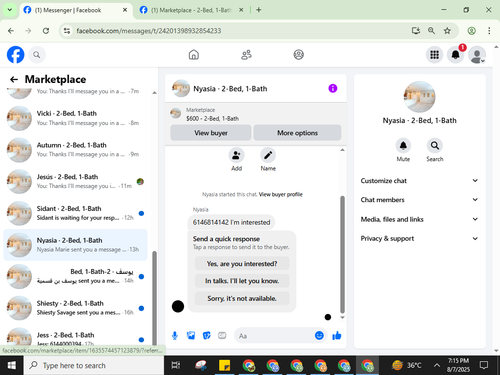
Task: Open the Jesús 2-Bed, 1-Bath conversation
Action: pos(75,181)
